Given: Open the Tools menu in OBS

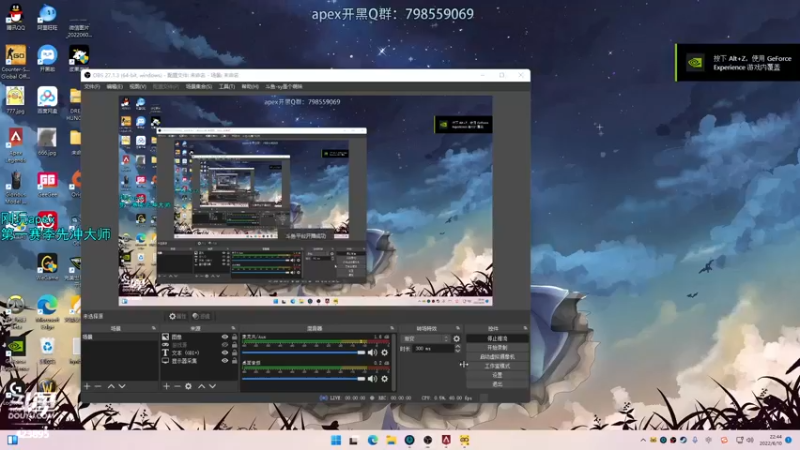Looking at the screenshot, I should point(227,87).
